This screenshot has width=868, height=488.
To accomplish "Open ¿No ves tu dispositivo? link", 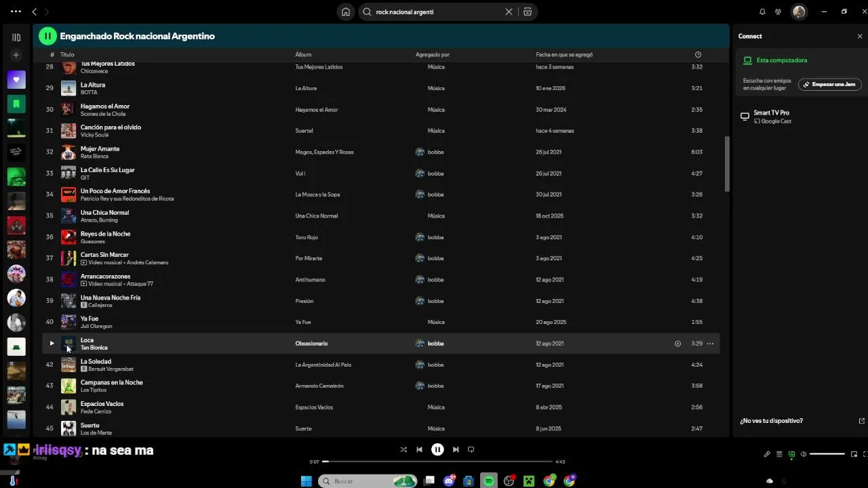I will point(771,421).
